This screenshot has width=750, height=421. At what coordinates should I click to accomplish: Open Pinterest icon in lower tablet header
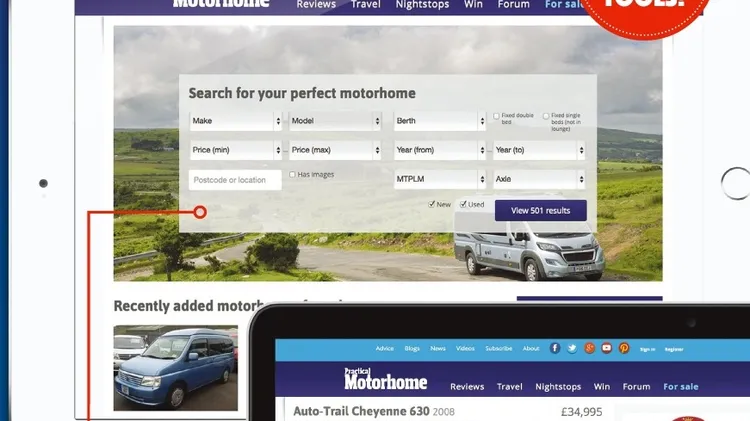624,348
